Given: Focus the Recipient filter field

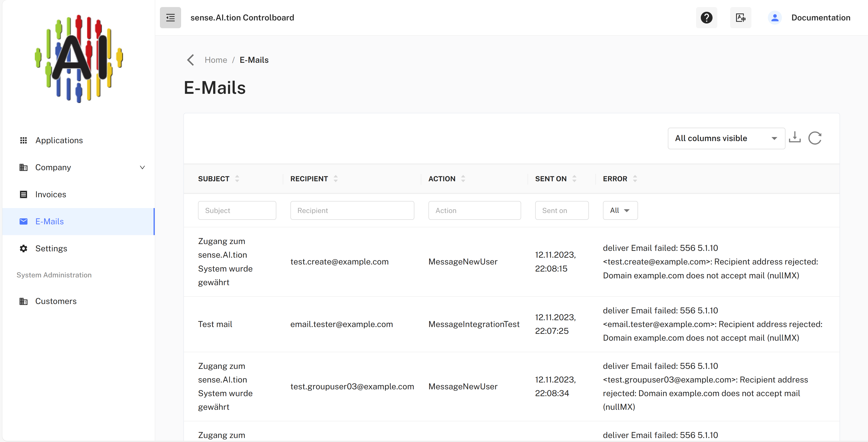Looking at the screenshot, I should coord(352,210).
